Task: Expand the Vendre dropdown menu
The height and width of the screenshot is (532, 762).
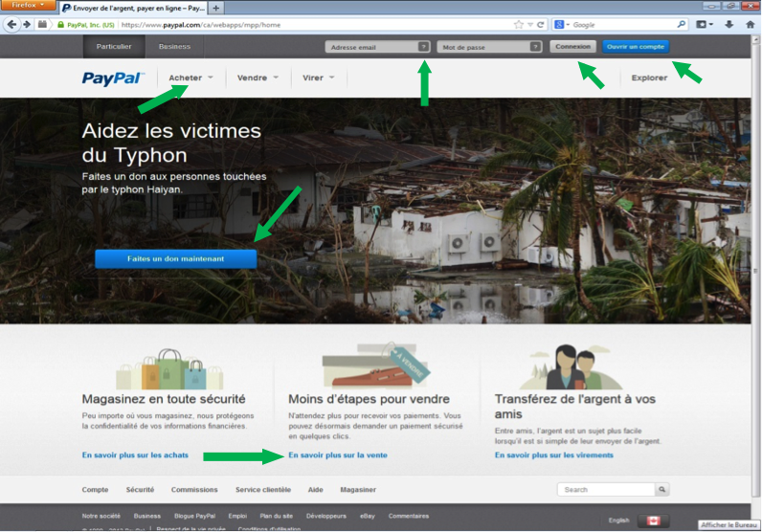Action: pyautogui.click(x=258, y=78)
